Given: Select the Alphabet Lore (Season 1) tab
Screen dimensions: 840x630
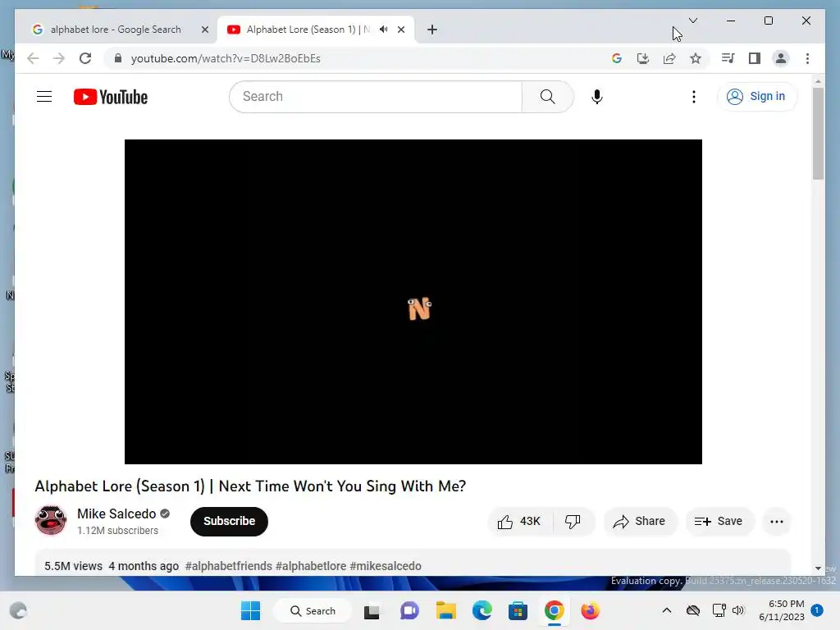Looking at the screenshot, I should coord(308,30).
